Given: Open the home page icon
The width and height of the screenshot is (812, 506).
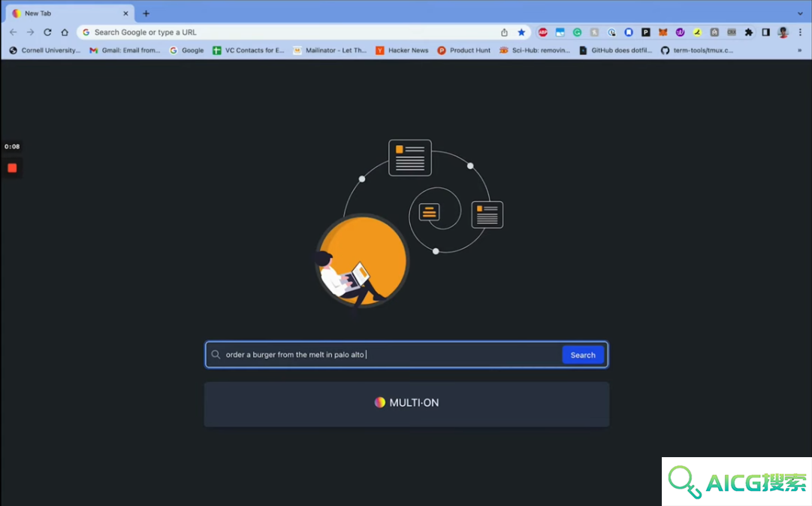Looking at the screenshot, I should click(64, 32).
